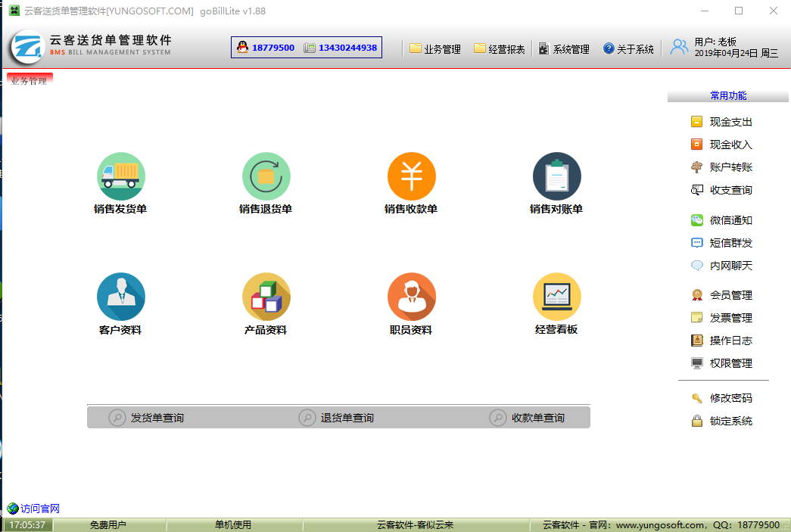This screenshot has width=791, height=532.
Task: Click the 现金支出 icon in sidebar
Action: pyautogui.click(x=696, y=122)
